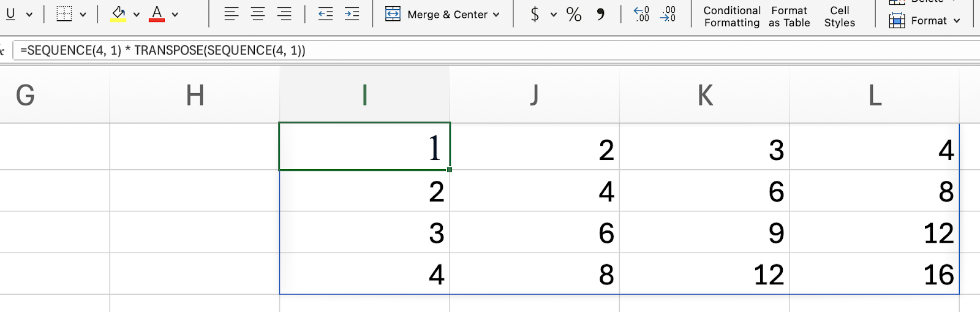Click Merge & Center button
The width and height of the screenshot is (980, 312).
437,14
